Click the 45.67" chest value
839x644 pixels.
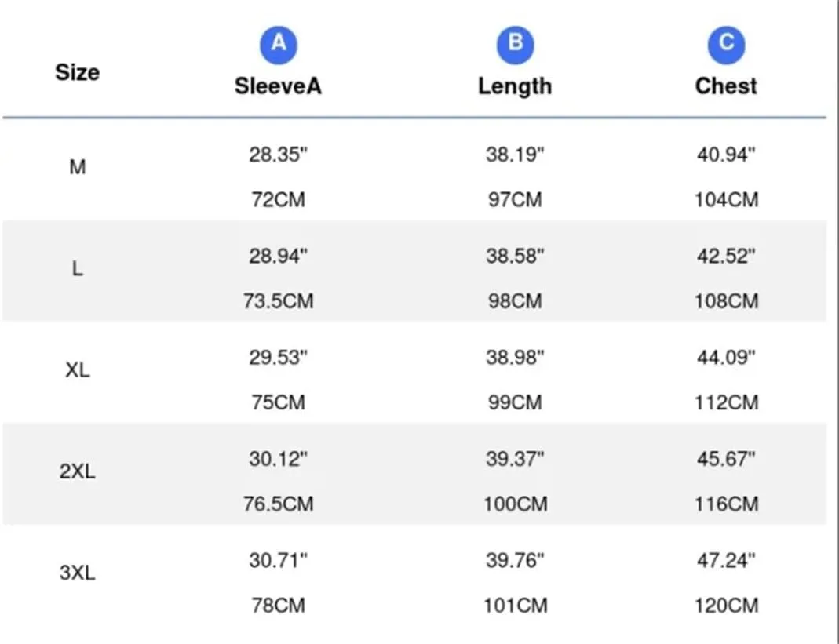pyautogui.click(x=726, y=459)
